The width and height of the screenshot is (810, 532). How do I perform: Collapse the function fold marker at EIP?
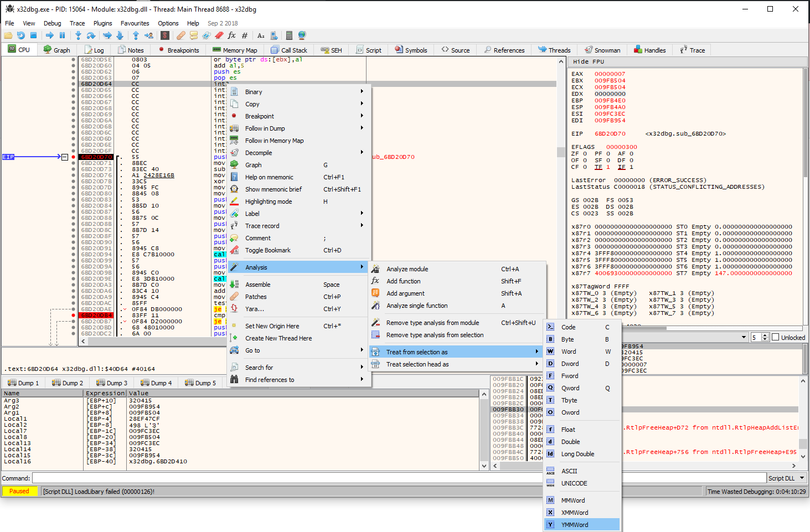point(65,157)
